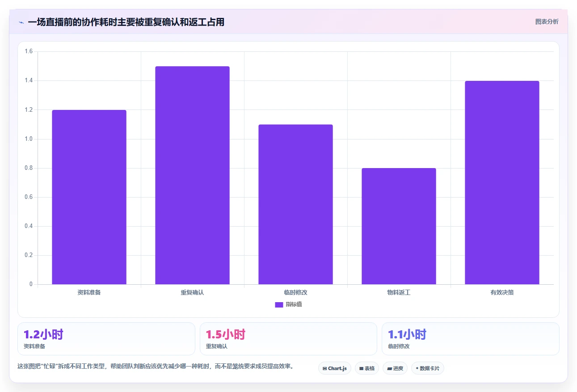Click the 进度 tag chip
577x392 pixels.
click(x=395, y=368)
